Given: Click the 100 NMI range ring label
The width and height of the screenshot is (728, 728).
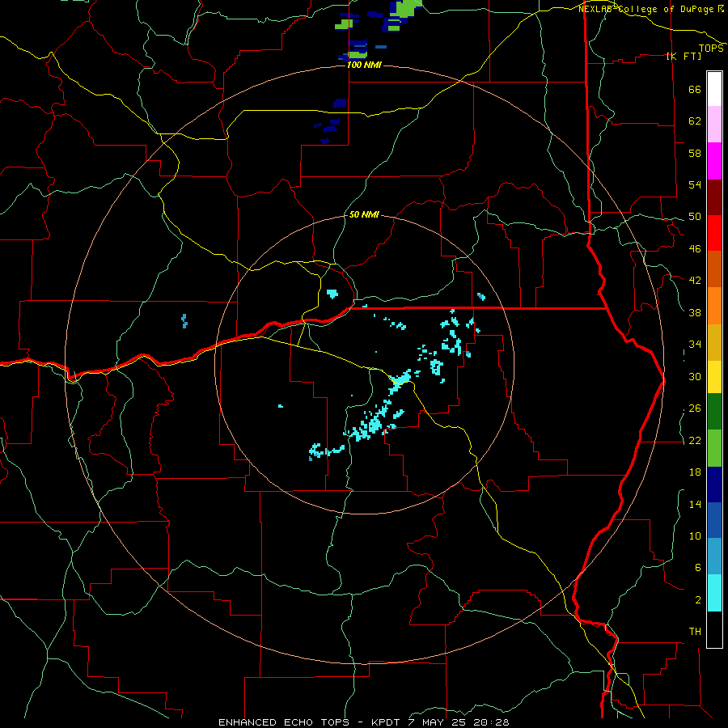Looking at the screenshot, I should pos(364,65).
